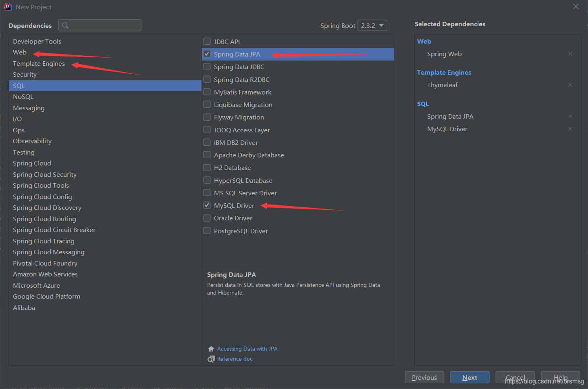The height and width of the screenshot is (389, 588).
Task: Remove Thymeleaf from selected dependencies
Action: tap(570, 85)
